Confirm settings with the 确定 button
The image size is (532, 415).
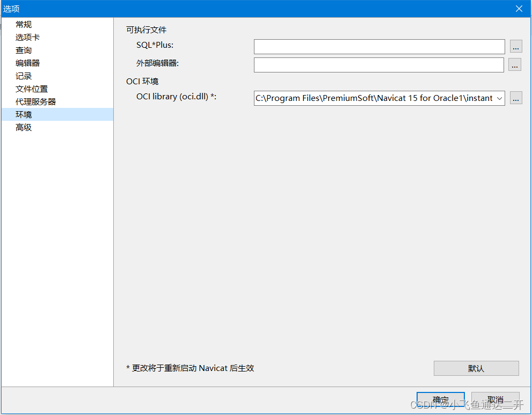tap(441, 399)
